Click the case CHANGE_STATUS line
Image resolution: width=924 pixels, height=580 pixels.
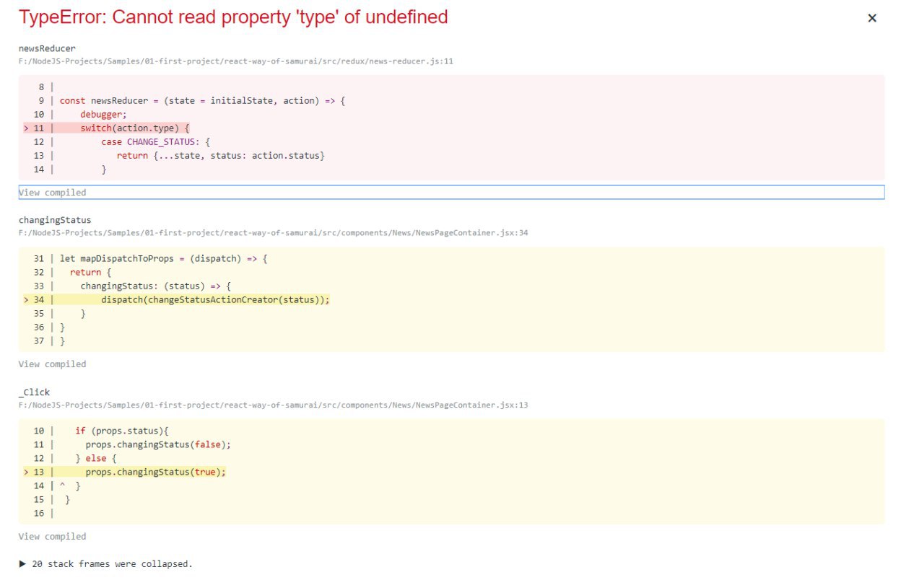(x=155, y=141)
